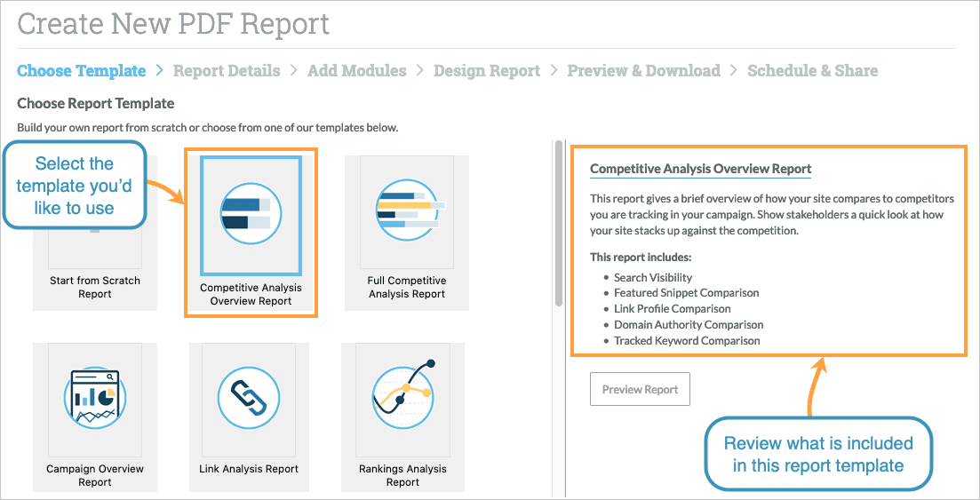Pick the Campaign Overview Report dashboard icon
Image resolution: width=980 pixels, height=500 pixels.
[95, 399]
